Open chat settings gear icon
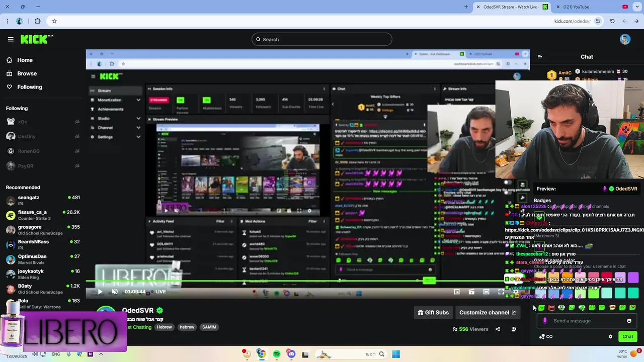 610,336
